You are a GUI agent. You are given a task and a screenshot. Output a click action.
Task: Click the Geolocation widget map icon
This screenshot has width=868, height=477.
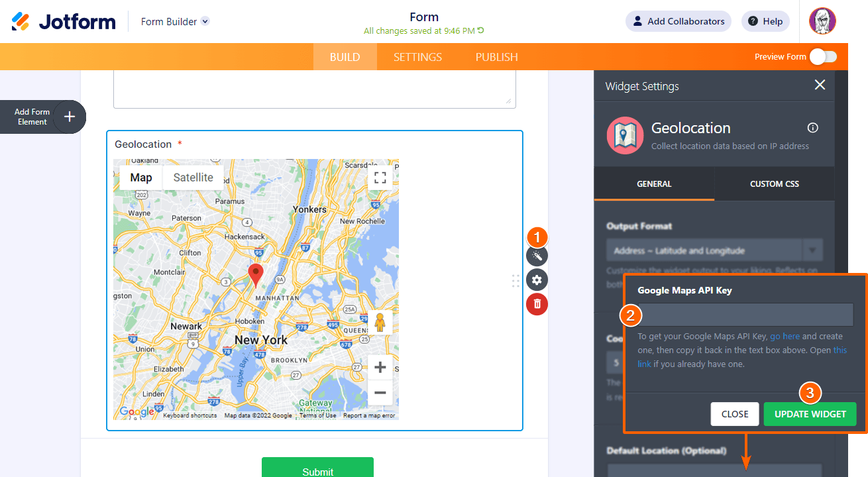(625, 135)
